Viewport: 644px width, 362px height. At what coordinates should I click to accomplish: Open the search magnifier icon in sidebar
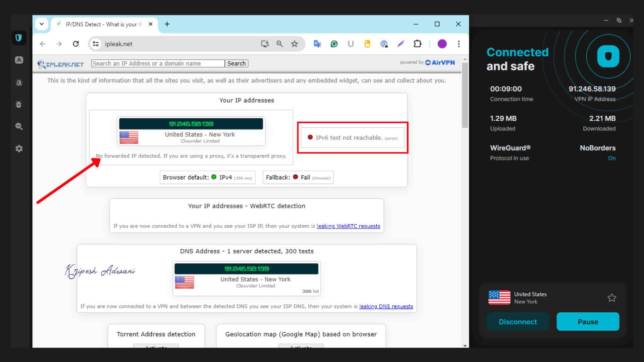(x=19, y=126)
